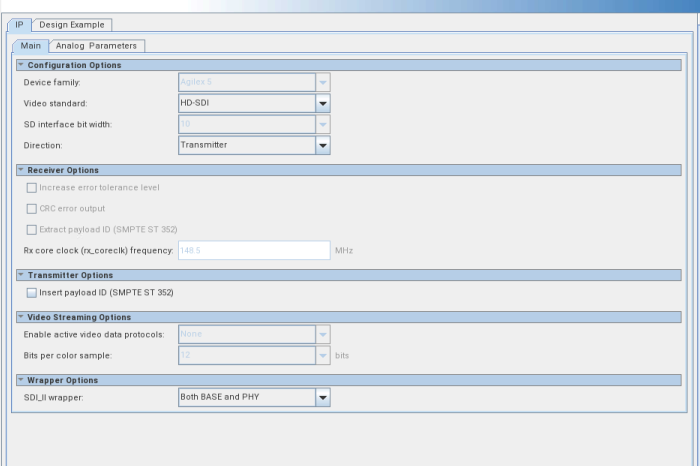Screen dimensions: 700x466
Task: Select the IP tab
Action: pos(19,25)
